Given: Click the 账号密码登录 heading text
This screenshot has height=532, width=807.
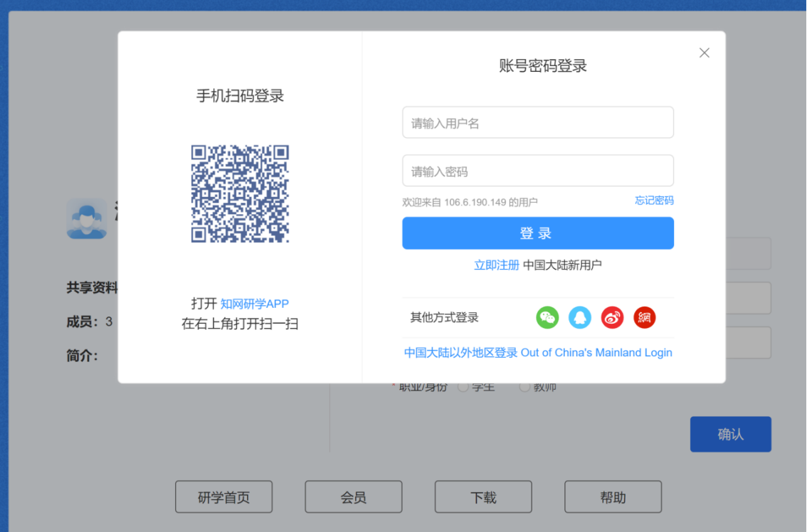Looking at the screenshot, I should coord(543,66).
